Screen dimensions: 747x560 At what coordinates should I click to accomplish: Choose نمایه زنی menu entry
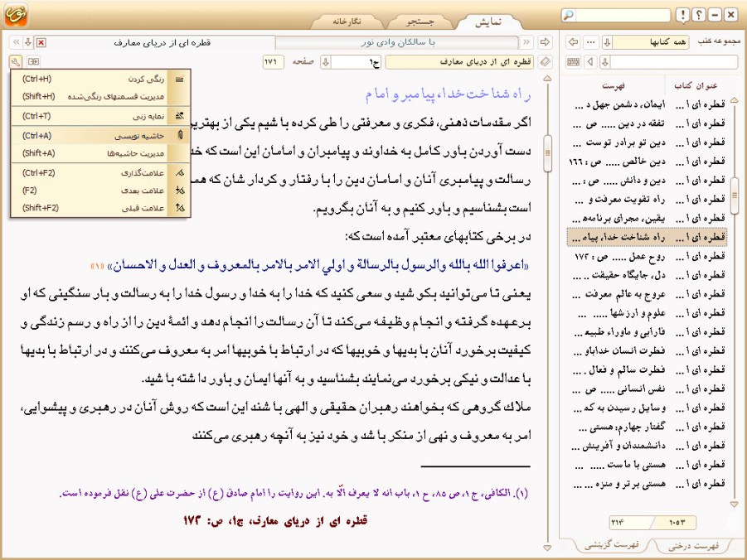point(100,116)
